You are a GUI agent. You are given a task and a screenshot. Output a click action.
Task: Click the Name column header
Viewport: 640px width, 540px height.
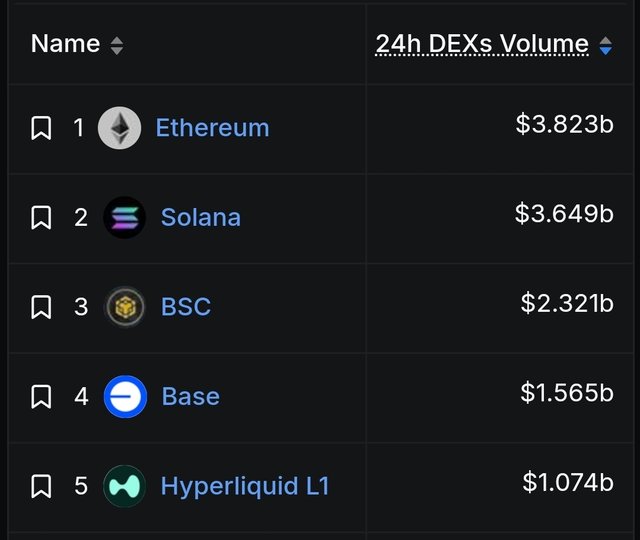pyautogui.click(x=65, y=44)
